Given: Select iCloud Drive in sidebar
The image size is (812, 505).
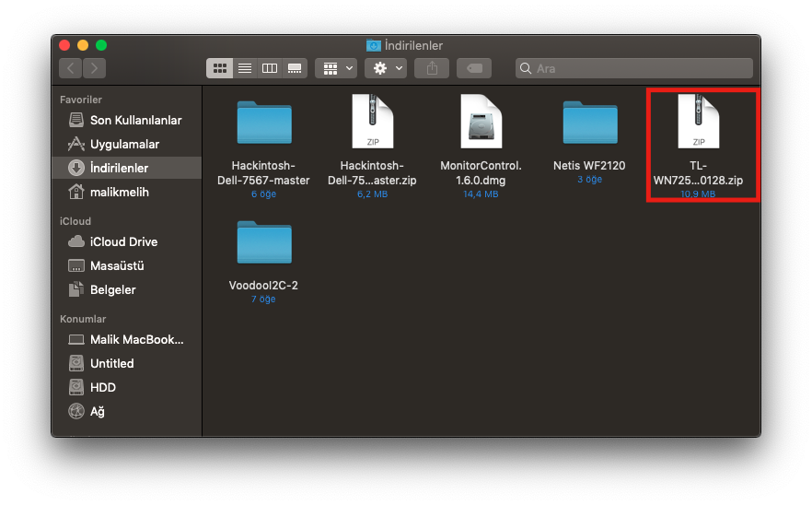Looking at the screenshot, I should point(123,242).
